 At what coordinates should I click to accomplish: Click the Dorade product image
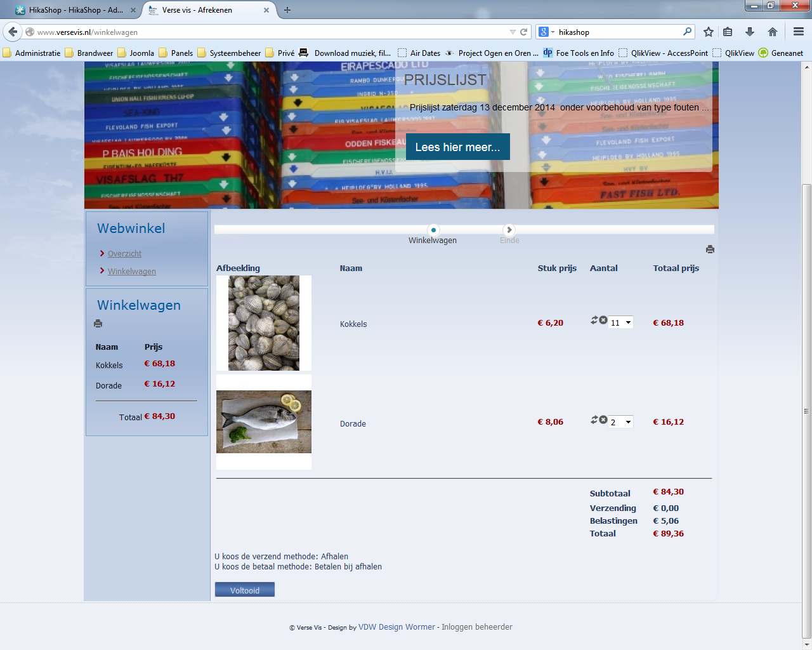264,422
